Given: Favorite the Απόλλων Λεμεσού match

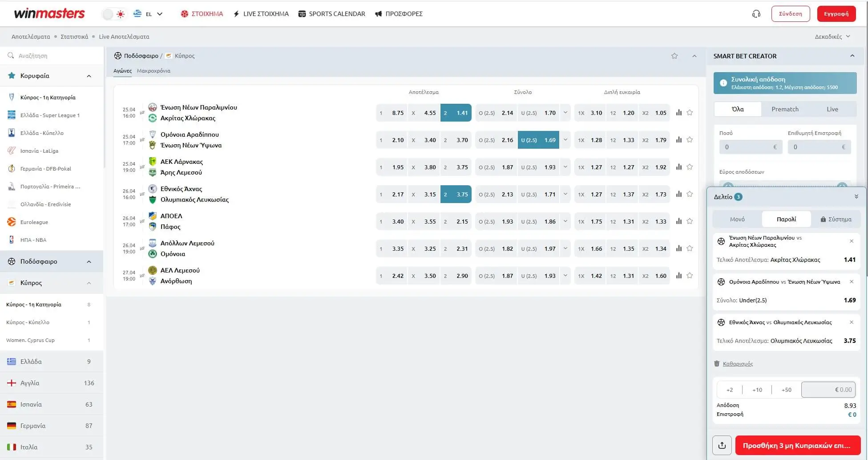Looking at the screenshot, I should (x=690, y=248).
